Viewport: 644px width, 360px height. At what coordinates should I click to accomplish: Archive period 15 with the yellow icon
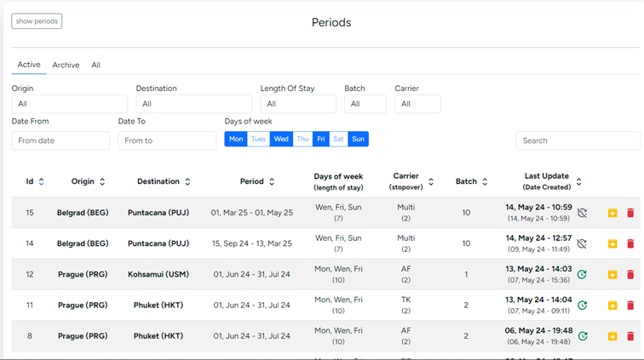(x=612, y=213)
